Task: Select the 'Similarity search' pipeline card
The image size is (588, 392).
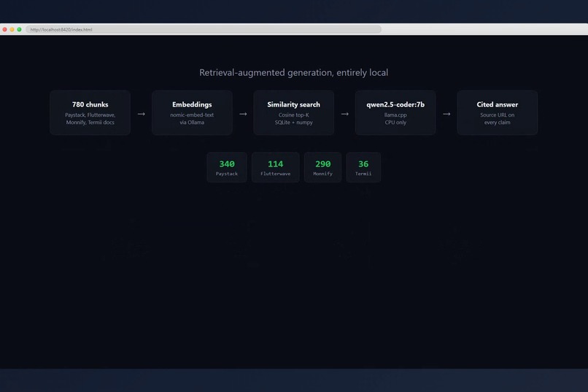Action: click(x=293, y=112)
